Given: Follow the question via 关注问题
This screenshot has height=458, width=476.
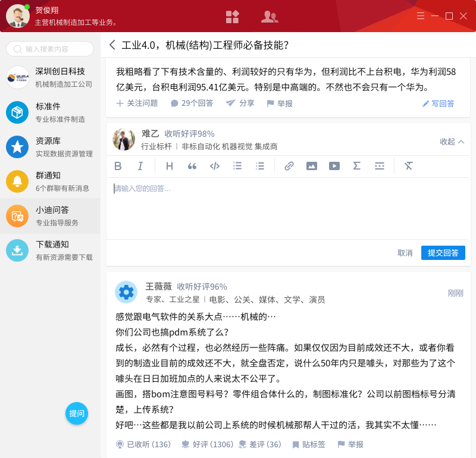Looking at the screenshot, I should tap(137, 103).
